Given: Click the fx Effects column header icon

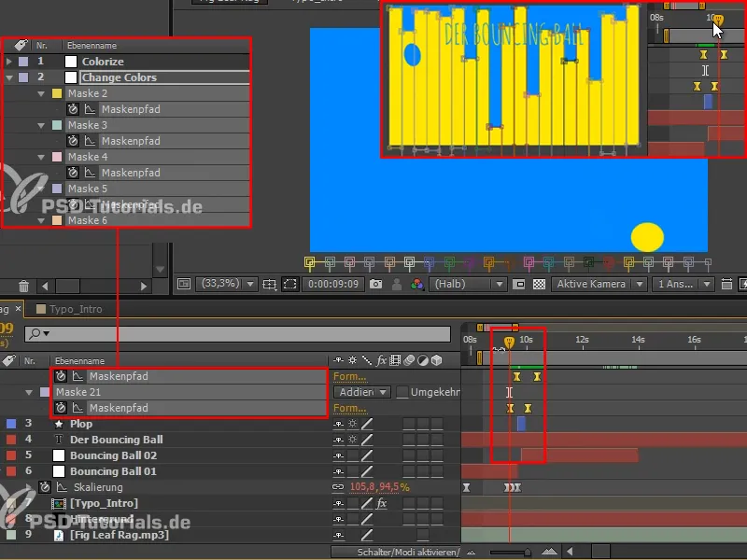Looking at the screenshot, I should pos(381,360).
